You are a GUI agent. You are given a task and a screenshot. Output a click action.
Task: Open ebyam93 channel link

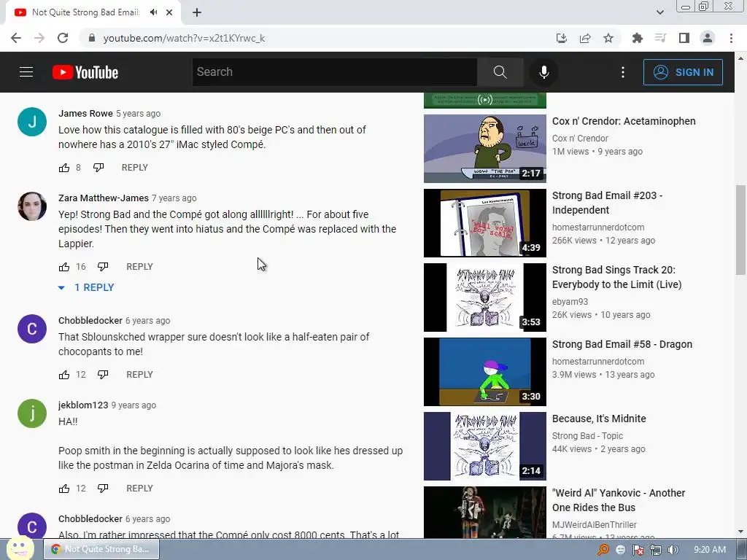[x=570, y=302]
